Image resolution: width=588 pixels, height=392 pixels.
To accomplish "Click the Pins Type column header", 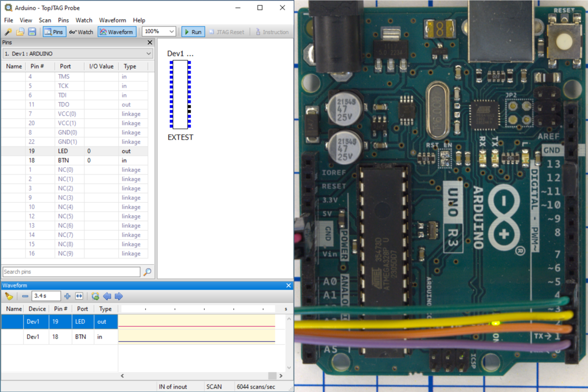I will coord(133,66).
